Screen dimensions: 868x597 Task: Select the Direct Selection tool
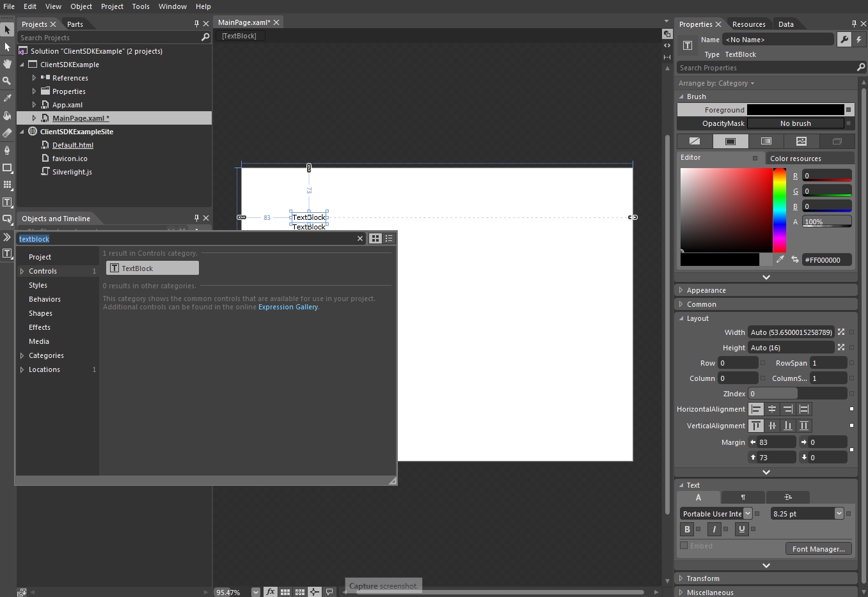tap(7, 47)
